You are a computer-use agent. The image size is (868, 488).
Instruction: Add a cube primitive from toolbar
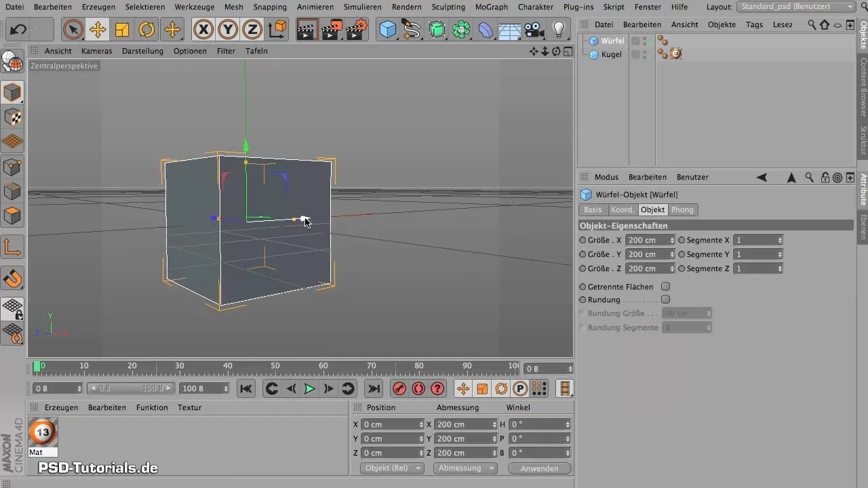pos(387,30)
